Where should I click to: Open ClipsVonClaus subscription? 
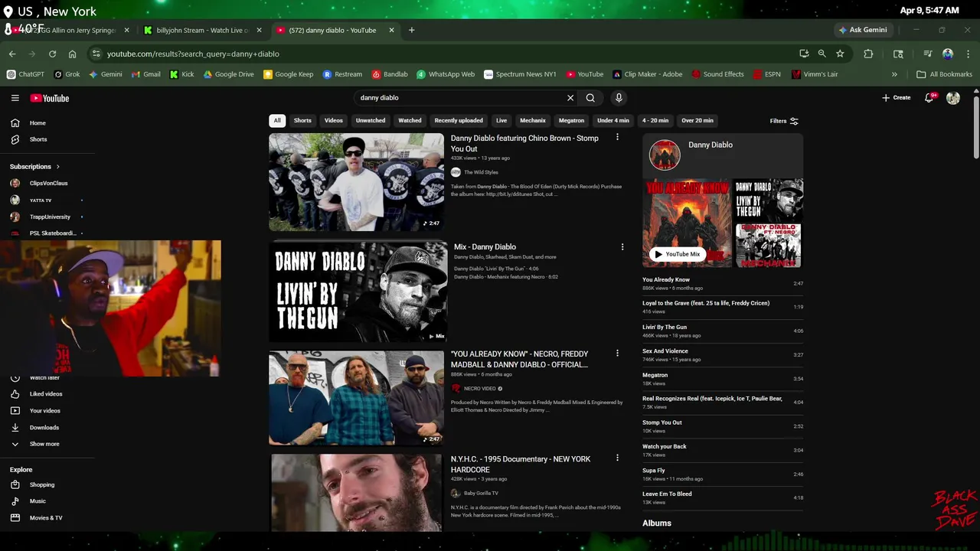[x=47, y=184]
